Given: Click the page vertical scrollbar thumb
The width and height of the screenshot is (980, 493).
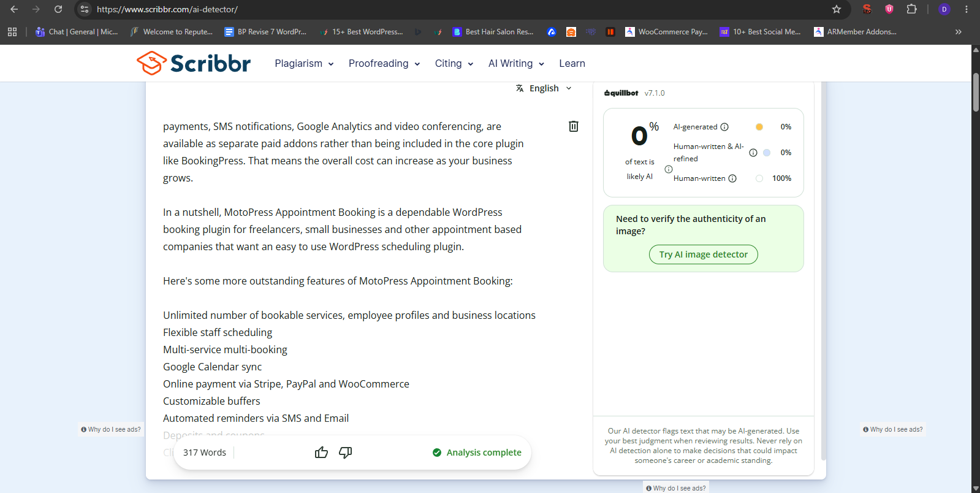Looking at the screenshot, I should tap(976, 92).
